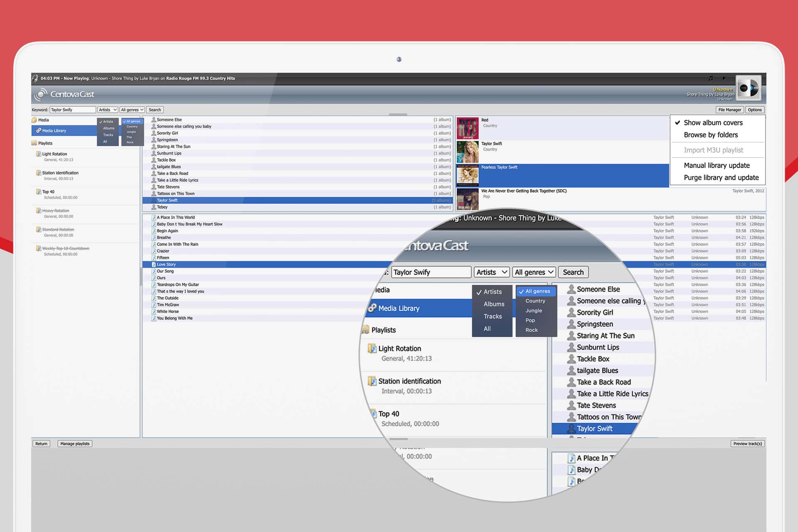Click the person icon beside magnified Sorority Girl
The height and width of the screenshot is (532, 798).
(571, 312)
